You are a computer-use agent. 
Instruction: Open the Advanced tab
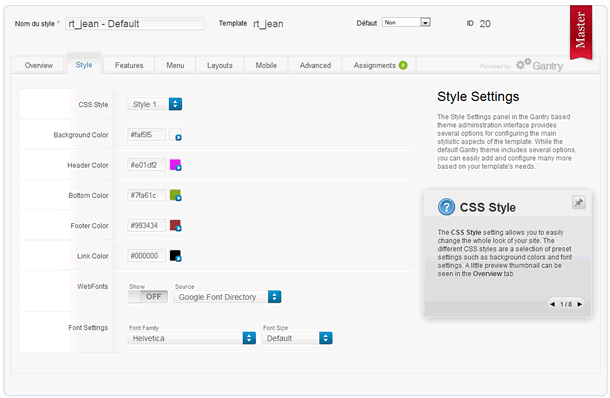point(316,65)
